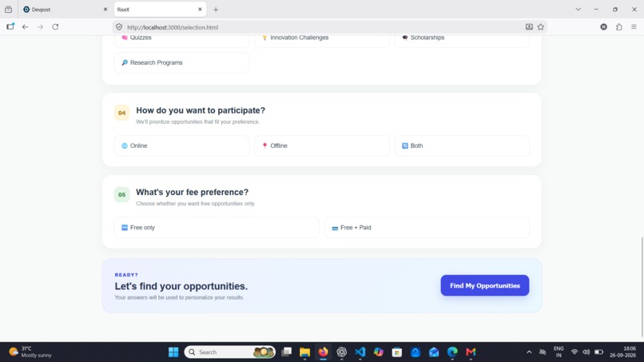Open the browser extensions icon
The width and height of the screenshot is (644, 362).
[619, 26]
